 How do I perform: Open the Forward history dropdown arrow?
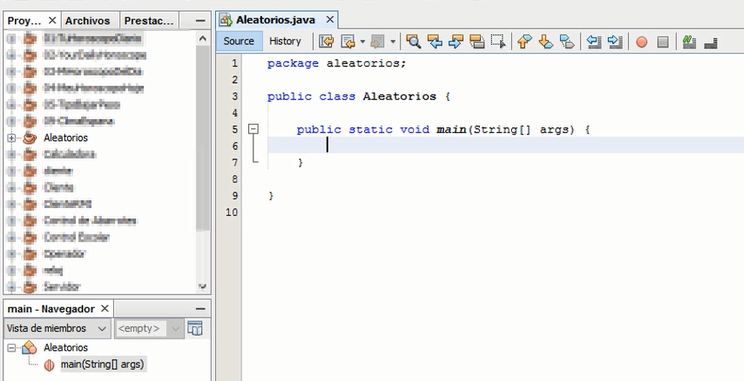tap(392, 42)
